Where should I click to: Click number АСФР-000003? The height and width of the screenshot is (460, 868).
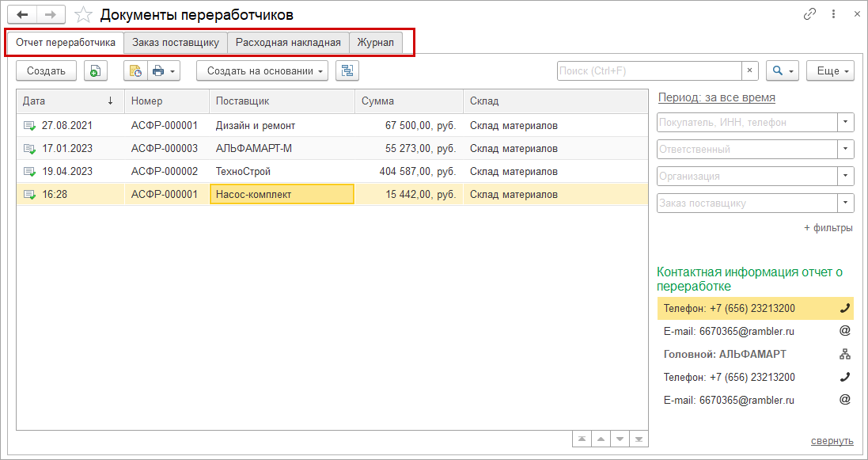point(165,149)
